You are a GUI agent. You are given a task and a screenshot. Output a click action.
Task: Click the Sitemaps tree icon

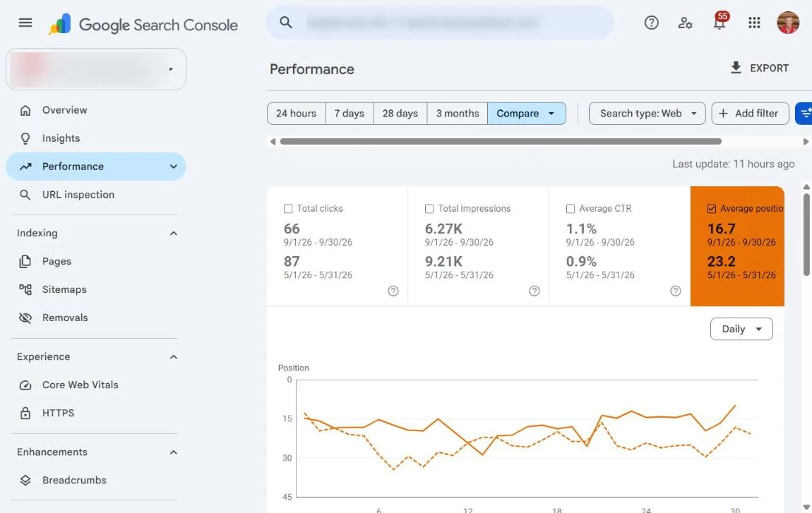point(25,289)
